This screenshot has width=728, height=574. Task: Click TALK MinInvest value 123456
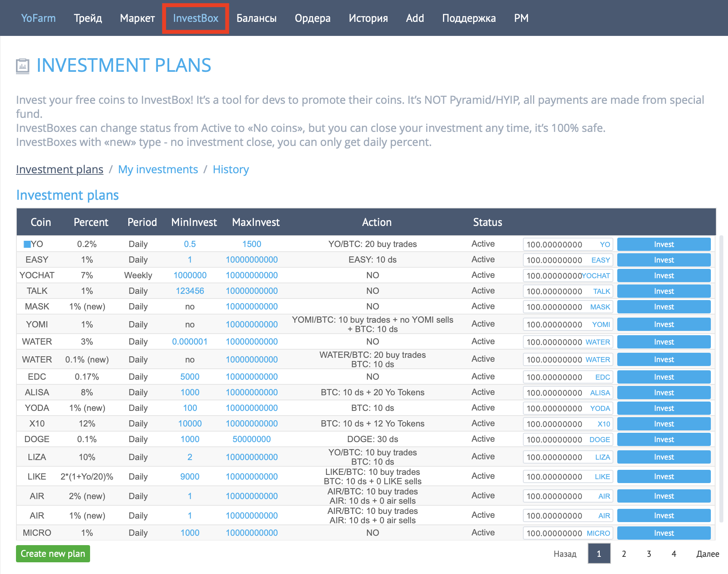(x=190, y=291)
